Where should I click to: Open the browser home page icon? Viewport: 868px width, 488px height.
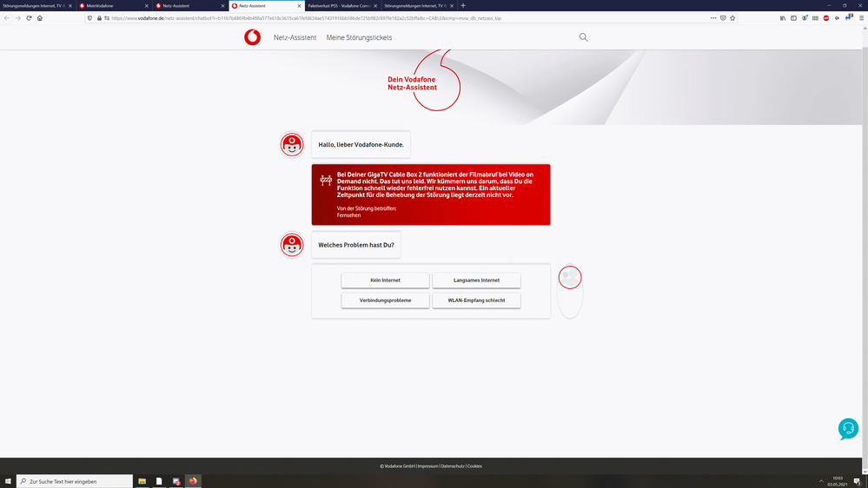tap(40, 17)
